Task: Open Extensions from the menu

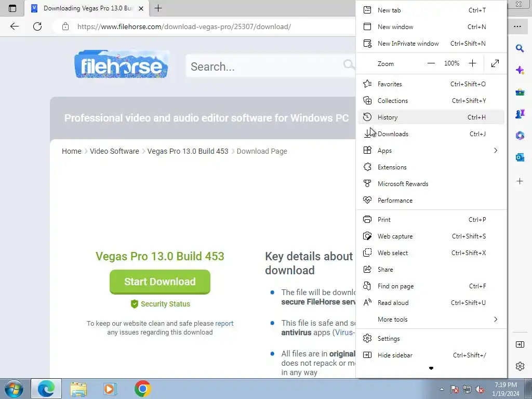Action: [x=431, y=167]
